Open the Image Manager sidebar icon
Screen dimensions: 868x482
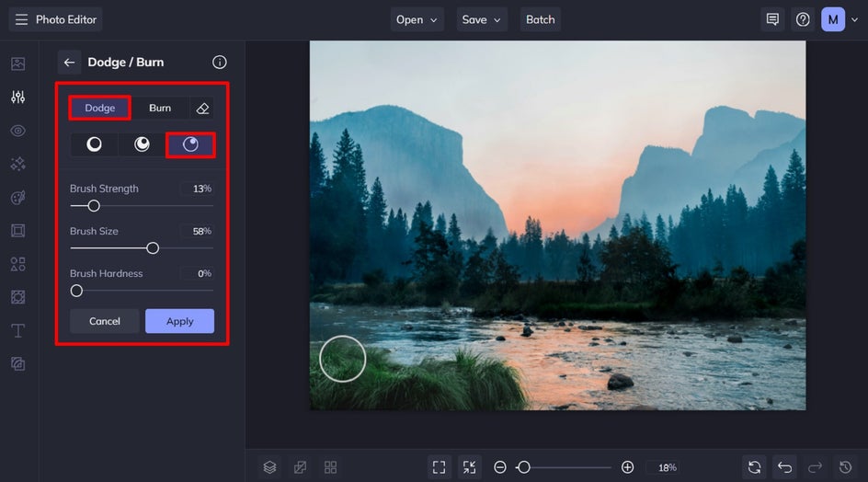(x=17, y=63)
